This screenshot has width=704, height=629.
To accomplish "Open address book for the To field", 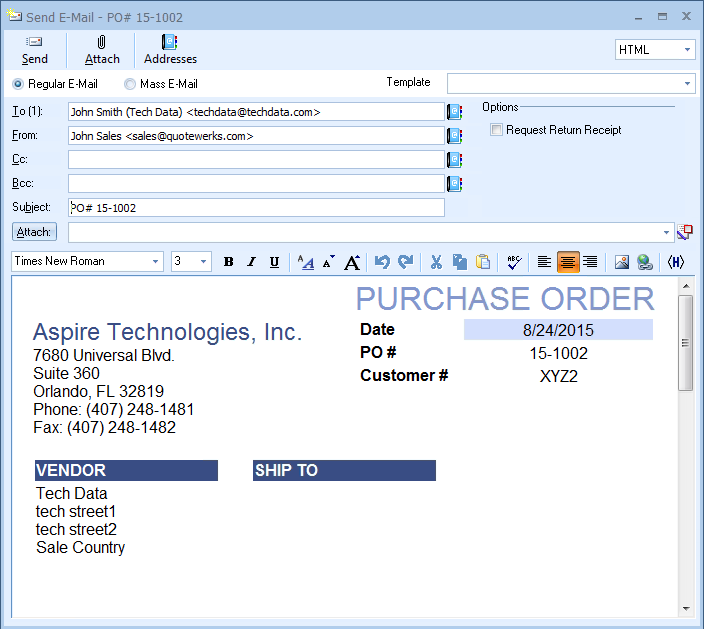I will [454, 112].
